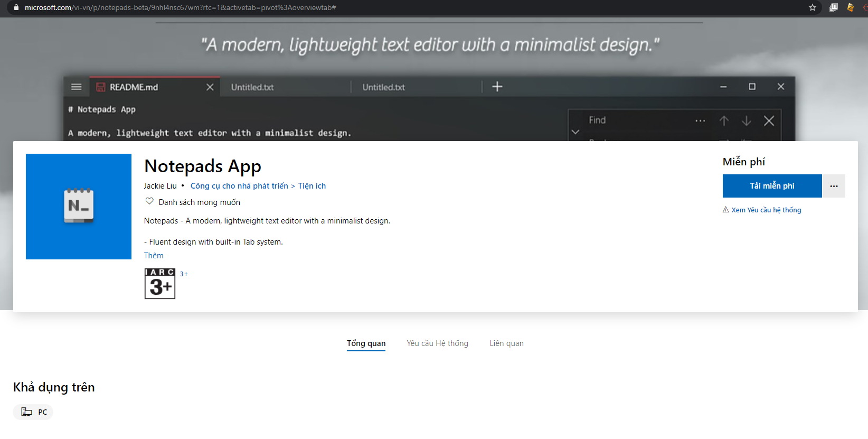This screenshot has width=868, height=439.
Task: Add to wishlist via the heart icon
Action: coord(149,201)
